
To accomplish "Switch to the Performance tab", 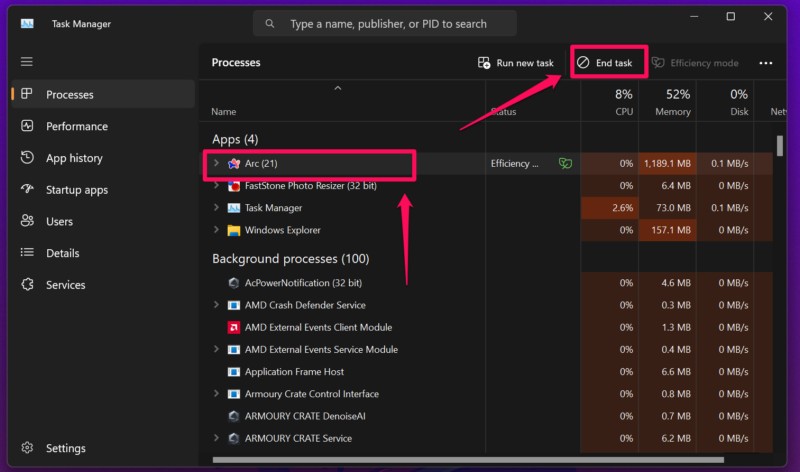I will (76, 126).
